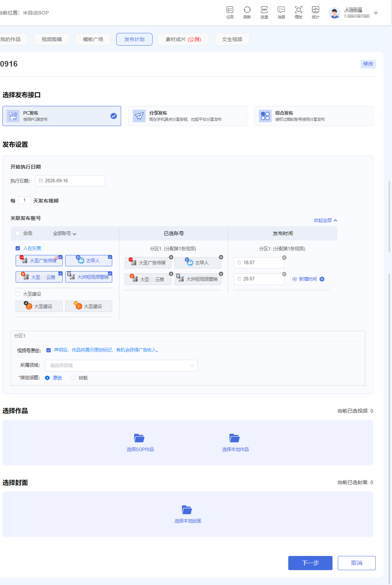The image size is (392, 585).
Task: Expand the user account menu chevron
Action: tap(376, 13)
